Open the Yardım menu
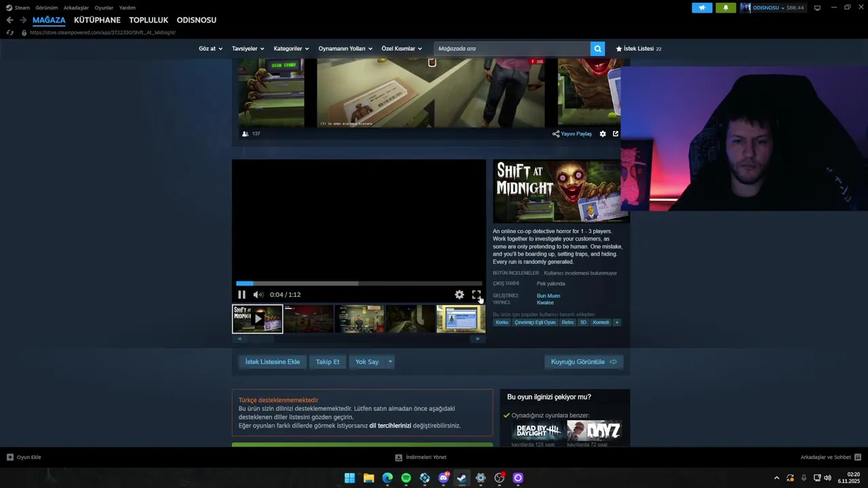868x488 pixels. click(127, 7)
